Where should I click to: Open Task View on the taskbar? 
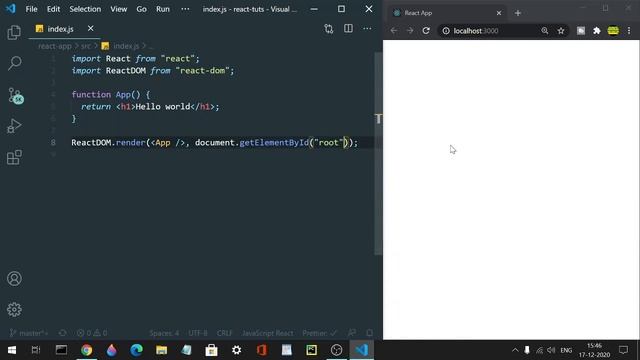tap(36, 350)
